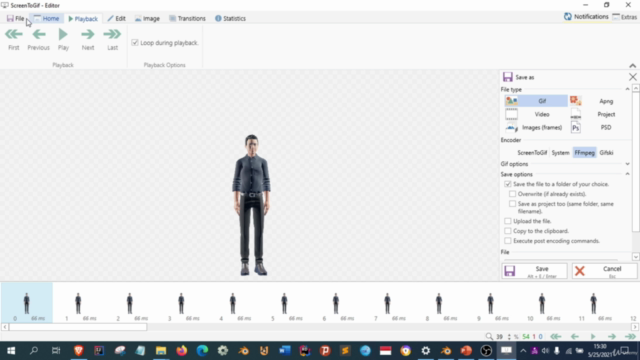Open Windows Start menu
This screenshot has height=360, width=640.
(x=11, y=351)
